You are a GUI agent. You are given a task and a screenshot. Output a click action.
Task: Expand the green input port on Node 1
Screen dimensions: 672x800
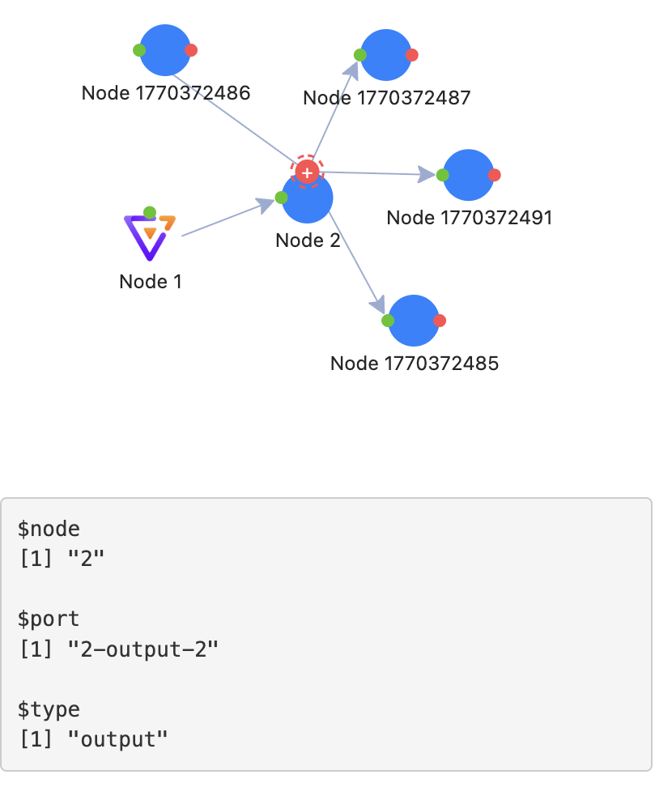coord(148,213)
